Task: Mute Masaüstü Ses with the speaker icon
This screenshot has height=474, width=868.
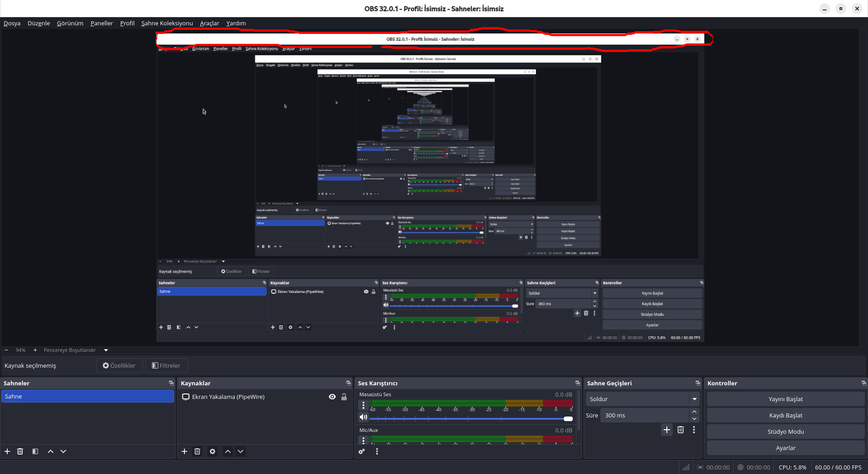Action: (363, 417)
